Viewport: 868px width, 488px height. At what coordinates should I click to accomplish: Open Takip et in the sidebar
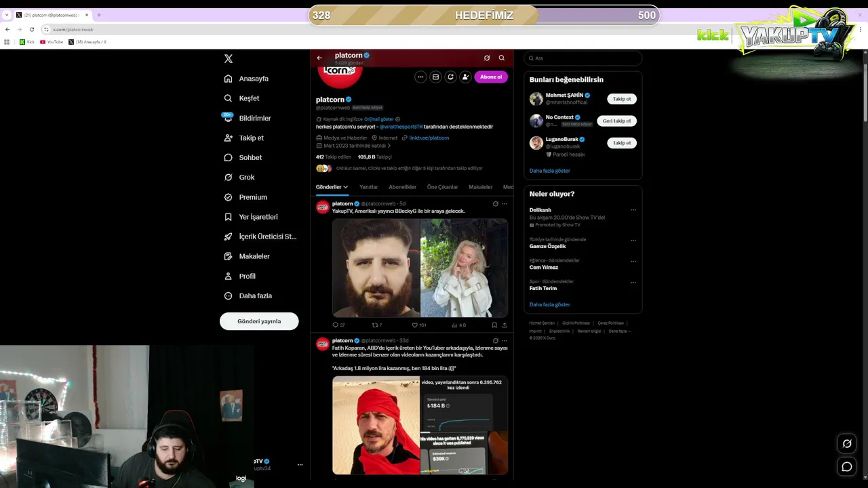coord(244,138)
